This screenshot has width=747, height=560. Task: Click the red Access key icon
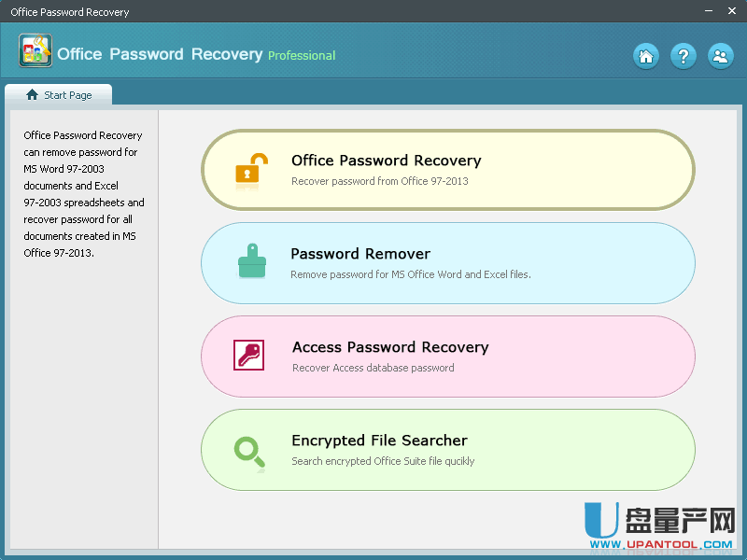[x=249, y=356]
